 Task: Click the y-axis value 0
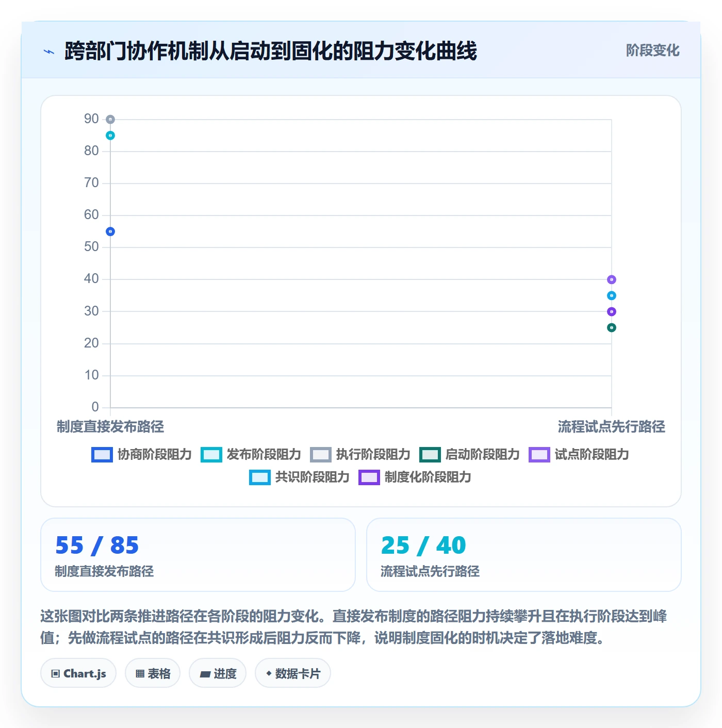pyautogui.click(x=95, y=407)
